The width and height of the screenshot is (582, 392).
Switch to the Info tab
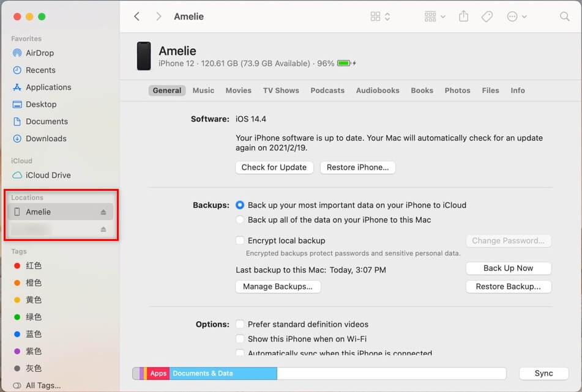(517, 91)
